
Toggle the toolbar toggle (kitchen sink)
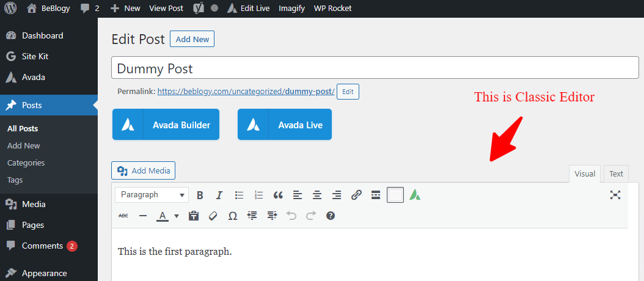click(x=395, y=195)
